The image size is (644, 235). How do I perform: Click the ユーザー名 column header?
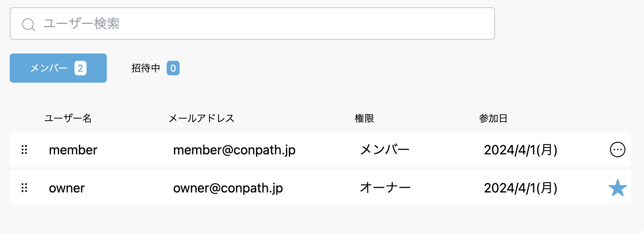pyautogui.click(x=68, y=118)
